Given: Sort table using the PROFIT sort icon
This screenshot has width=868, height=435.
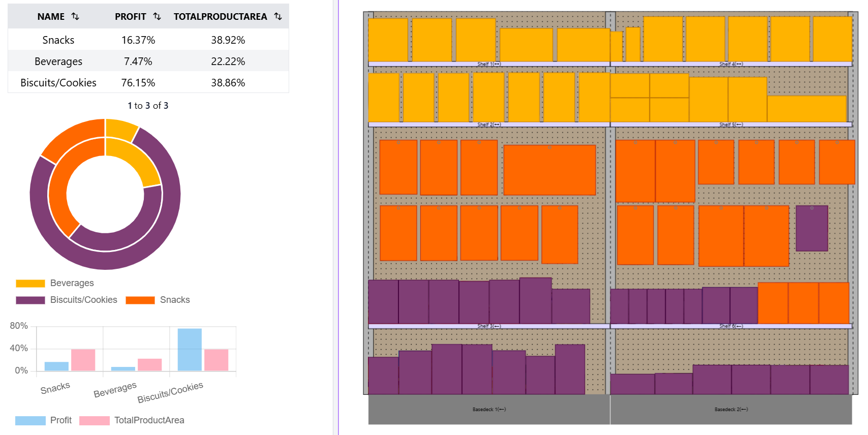Looking at the screenshot, I should pyautogui.click(x=157, y=16).
